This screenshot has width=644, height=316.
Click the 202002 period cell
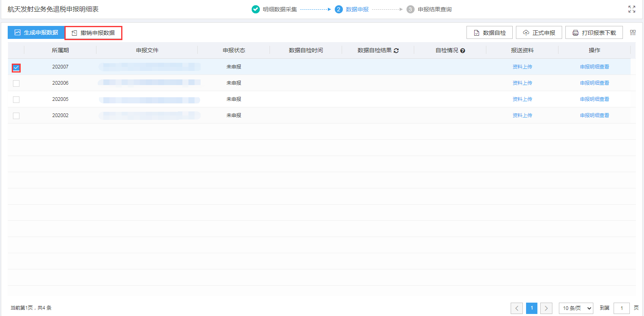tap(60, 115)
